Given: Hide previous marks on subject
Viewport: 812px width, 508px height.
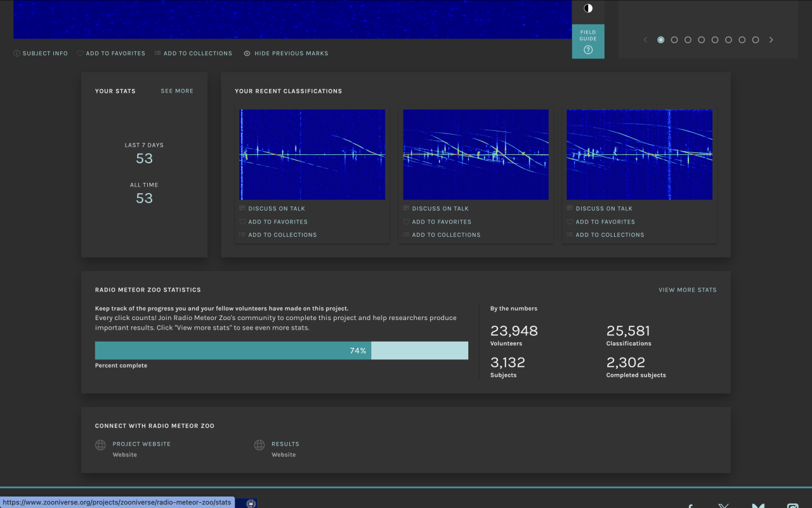Looking at the screenshot, I should tap(286, 53).
